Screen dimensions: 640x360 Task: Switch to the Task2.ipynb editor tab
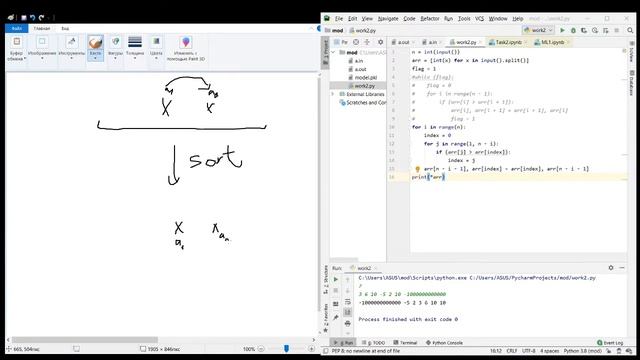click(x=509, y=42)
